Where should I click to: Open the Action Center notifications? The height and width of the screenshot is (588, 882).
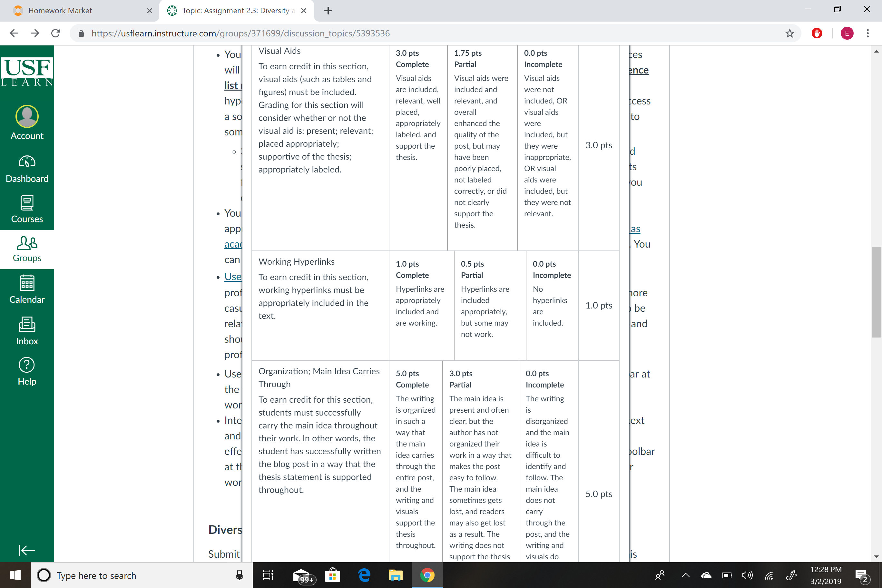point(861,576)
